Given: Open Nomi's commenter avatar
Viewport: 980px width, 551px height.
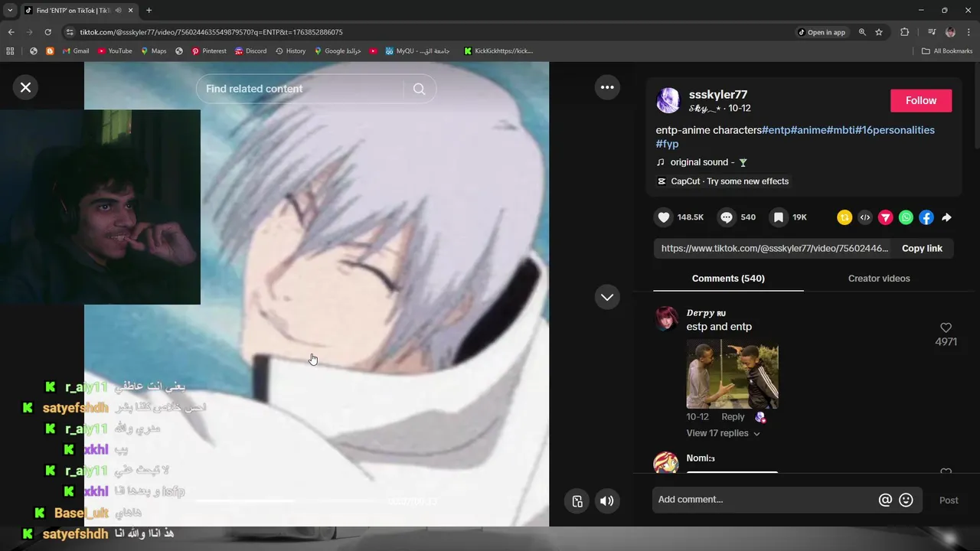Looking at the screenshot, I should coord(666,463).
